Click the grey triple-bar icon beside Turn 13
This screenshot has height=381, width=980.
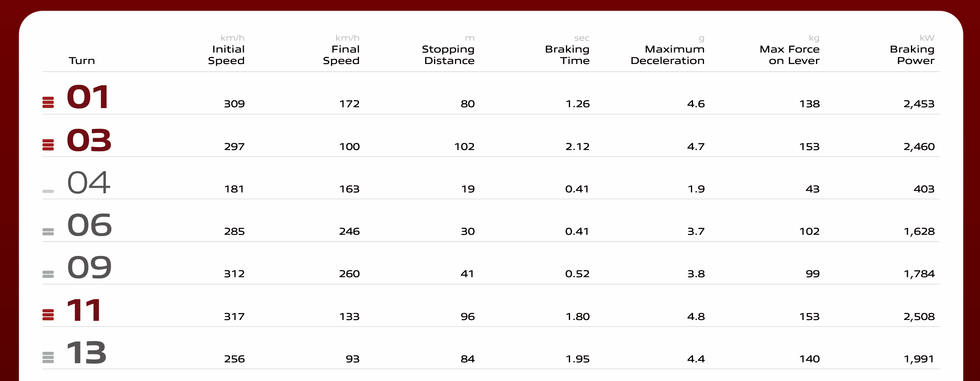coord(48,357)
